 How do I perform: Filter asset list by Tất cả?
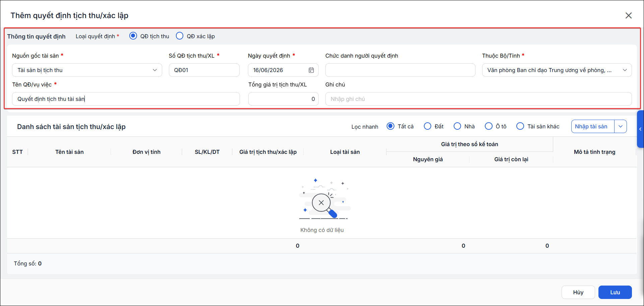[x=390, y=126]
